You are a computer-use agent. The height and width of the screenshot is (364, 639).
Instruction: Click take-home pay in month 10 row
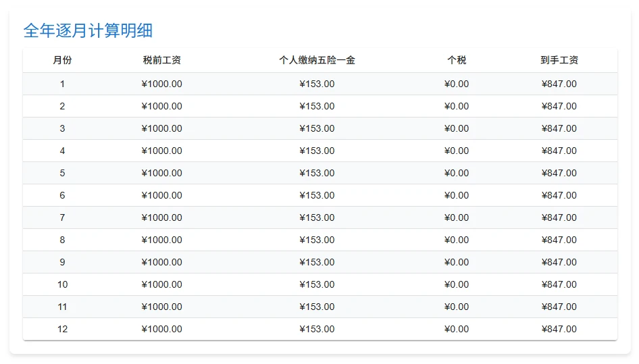click(x=559, y=284)
